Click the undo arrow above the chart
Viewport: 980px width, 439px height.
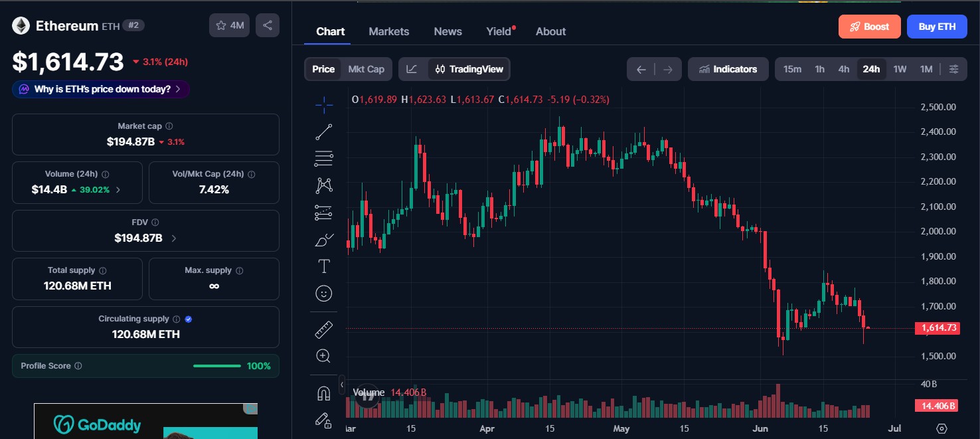click(641, 69)
